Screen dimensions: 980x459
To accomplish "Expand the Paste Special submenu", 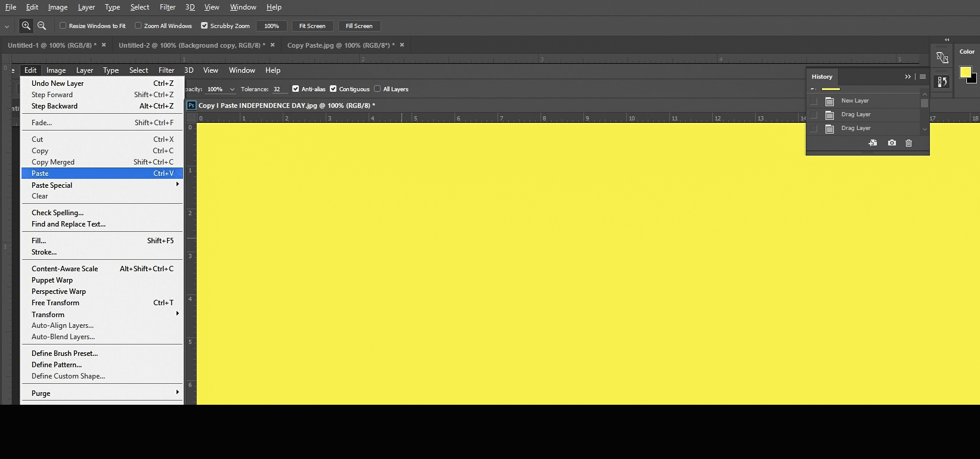I will [x=177, y=185].
